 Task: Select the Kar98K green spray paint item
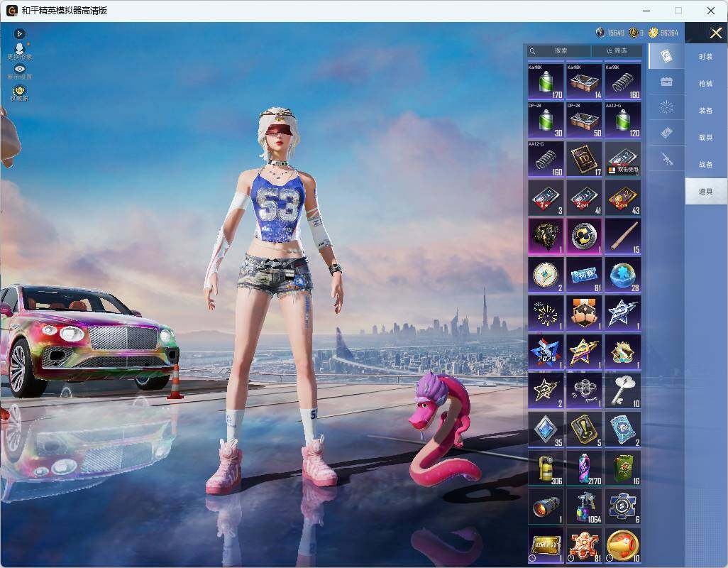(546, 81)
